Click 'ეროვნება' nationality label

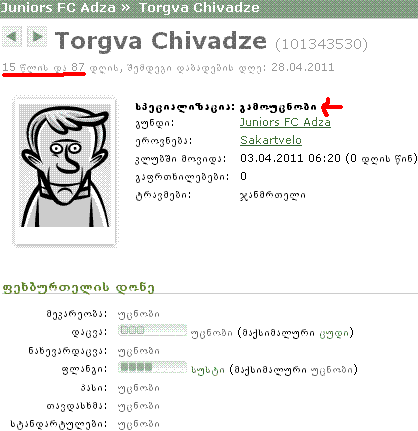(x=164, y=141)
